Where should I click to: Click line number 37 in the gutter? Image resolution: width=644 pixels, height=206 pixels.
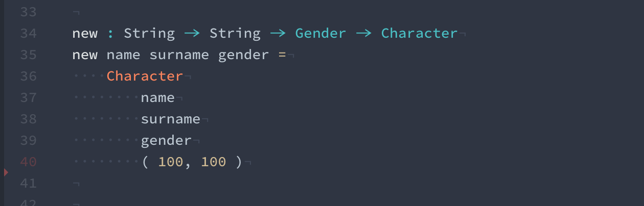(x=28, y=98)
